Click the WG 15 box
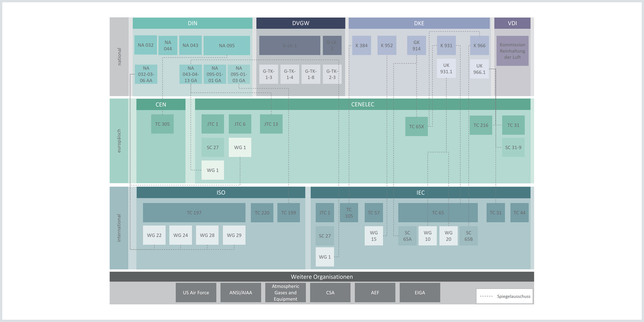Image resolution: width=644 pixels, height=322 pixels. (374, 236)
